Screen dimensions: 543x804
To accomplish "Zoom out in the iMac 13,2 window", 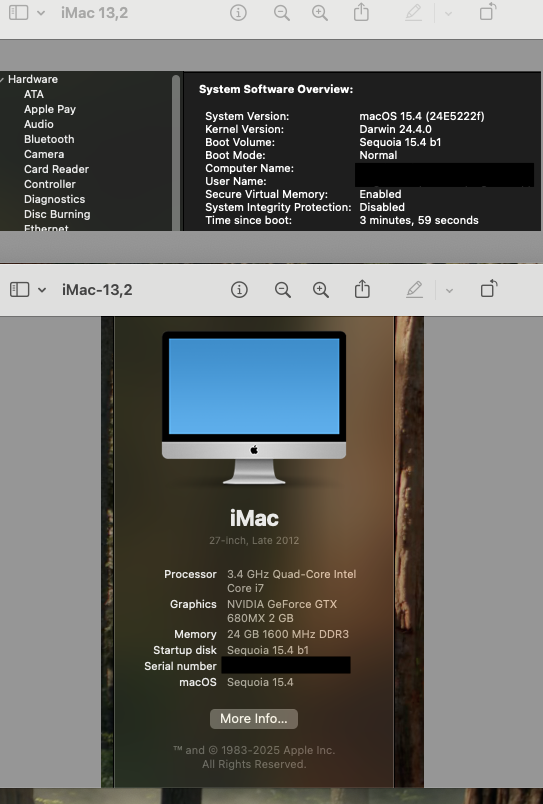I will (x=281, y=13).
